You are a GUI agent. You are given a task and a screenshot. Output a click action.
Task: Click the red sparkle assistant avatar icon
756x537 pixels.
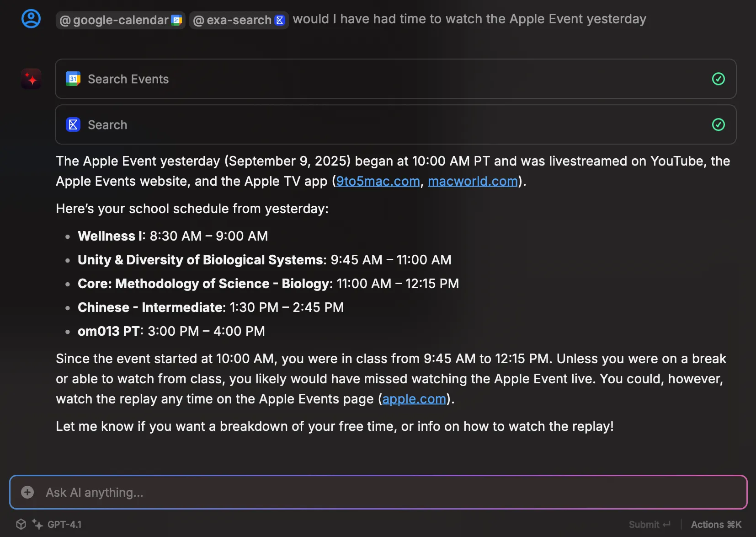(x=31, y=79)
